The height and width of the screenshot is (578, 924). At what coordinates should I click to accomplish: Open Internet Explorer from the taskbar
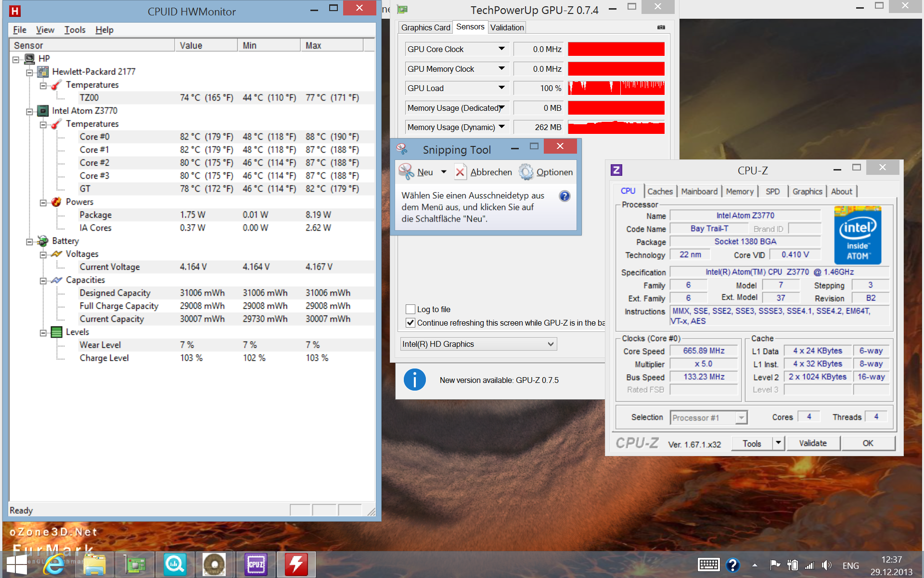53,565
